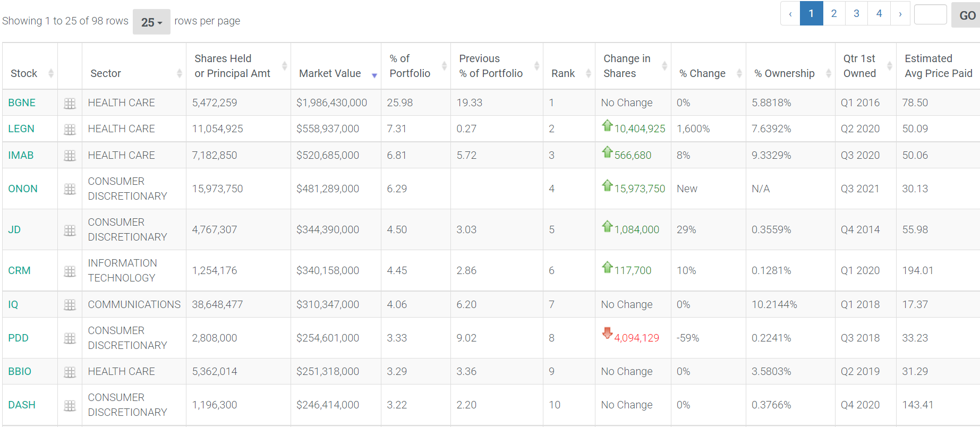Click the table icon in LEGN row

click(70, 130)
